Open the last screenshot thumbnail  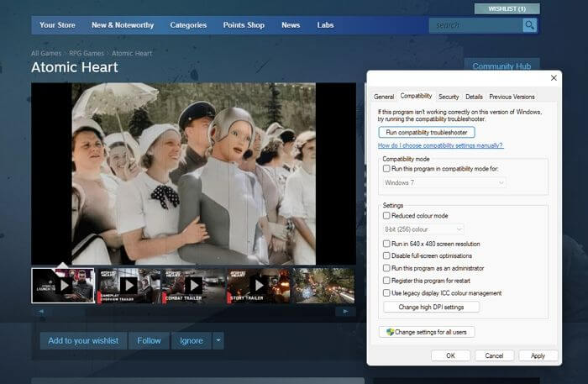click(323, 286)
